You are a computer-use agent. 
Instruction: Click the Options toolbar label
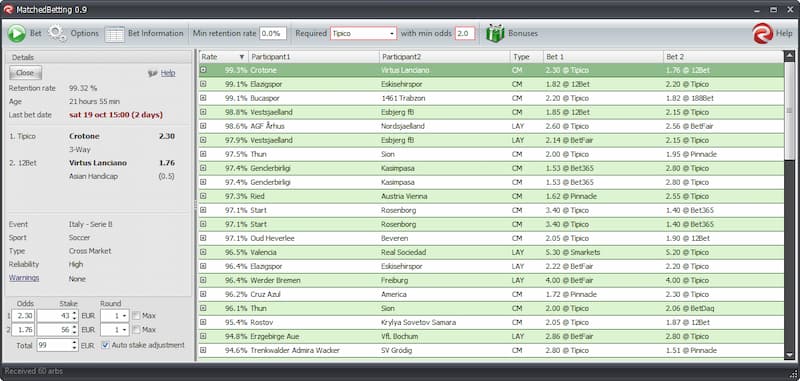85,34
